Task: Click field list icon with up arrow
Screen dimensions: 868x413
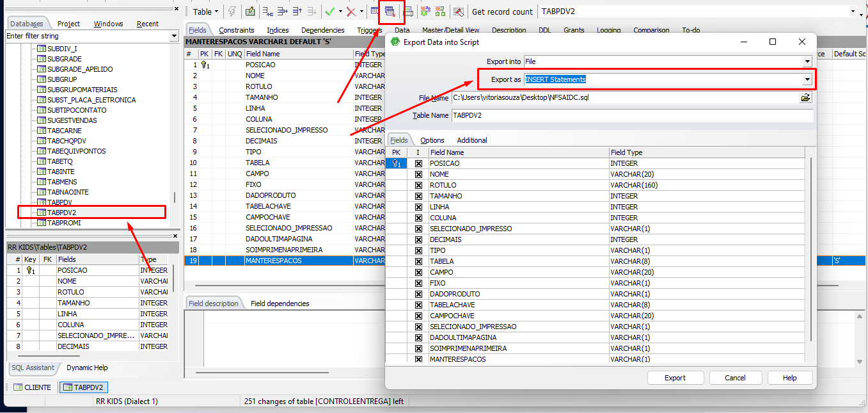Action: (x=297, y=12)
